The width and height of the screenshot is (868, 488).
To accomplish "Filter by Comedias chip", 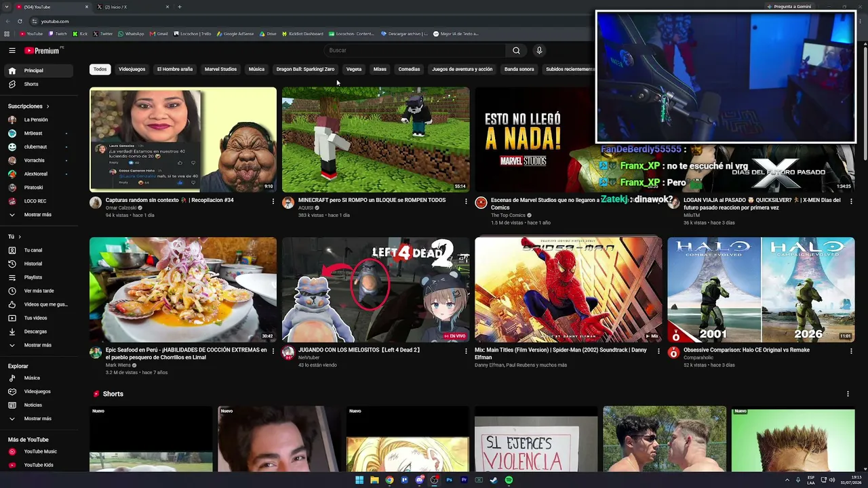I will click(409, 69).
